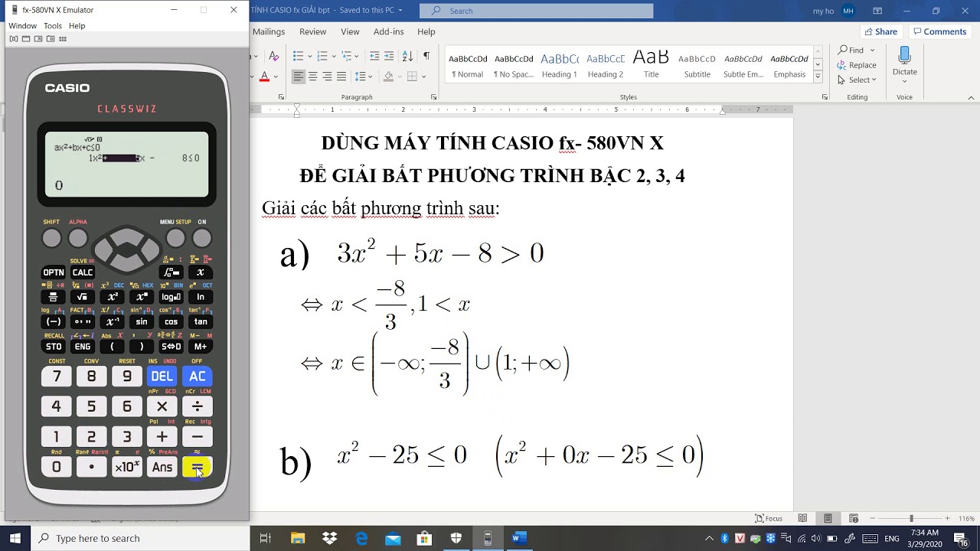The height and width of the screenshot is (551, 980).
Task: Increase paragraph indent in Word
Action: point(389,56)
